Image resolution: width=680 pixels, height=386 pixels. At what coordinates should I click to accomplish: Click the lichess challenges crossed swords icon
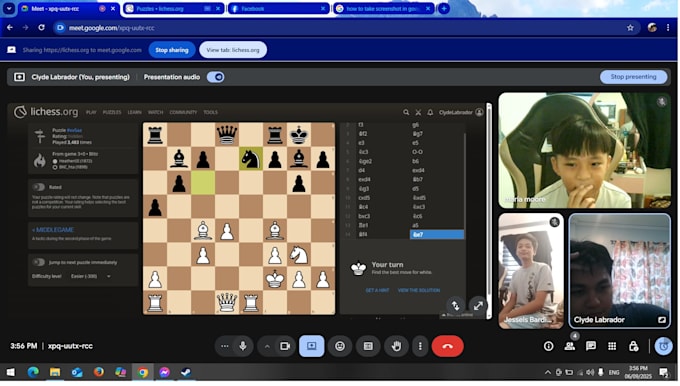[x=418, y=112]
